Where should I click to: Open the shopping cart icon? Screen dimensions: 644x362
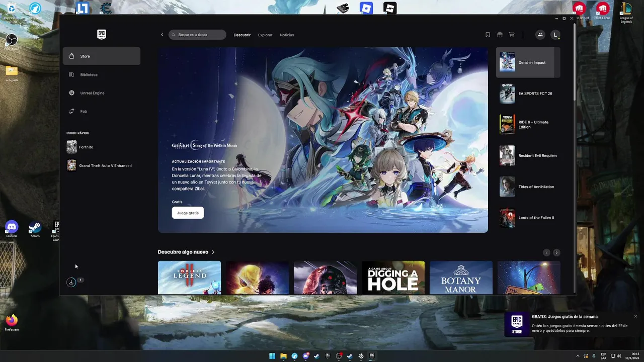(512, 35)
